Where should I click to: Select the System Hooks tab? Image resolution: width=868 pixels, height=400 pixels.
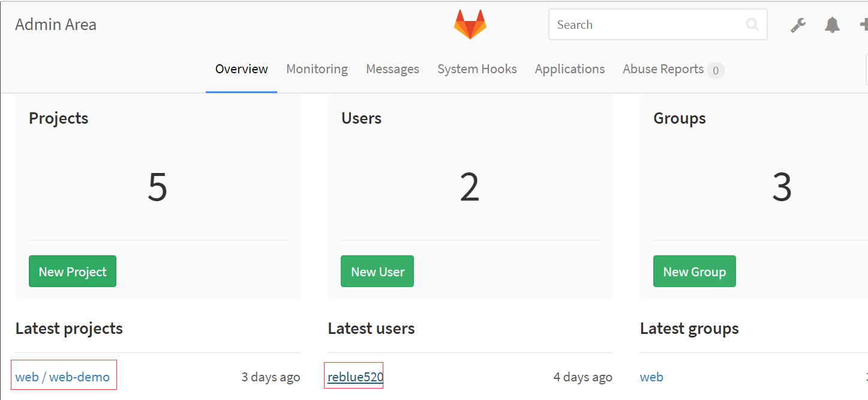(x=477, y=68)
